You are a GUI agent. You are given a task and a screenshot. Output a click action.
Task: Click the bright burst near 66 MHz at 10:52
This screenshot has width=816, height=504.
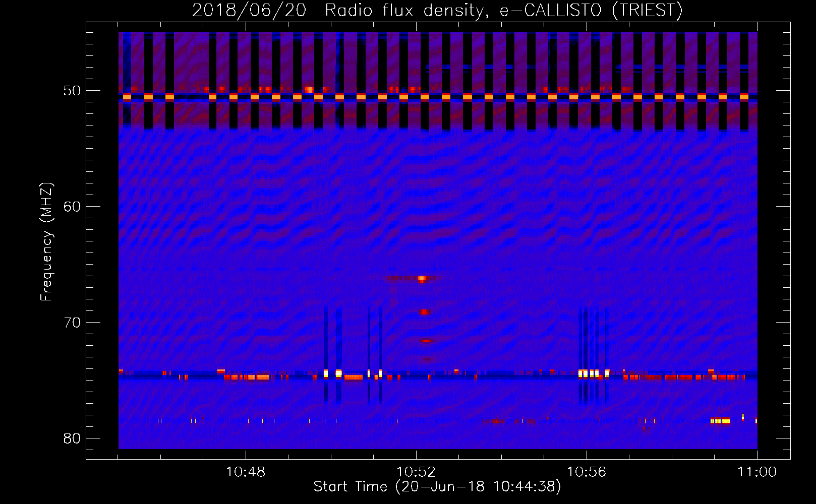[422, 278]
